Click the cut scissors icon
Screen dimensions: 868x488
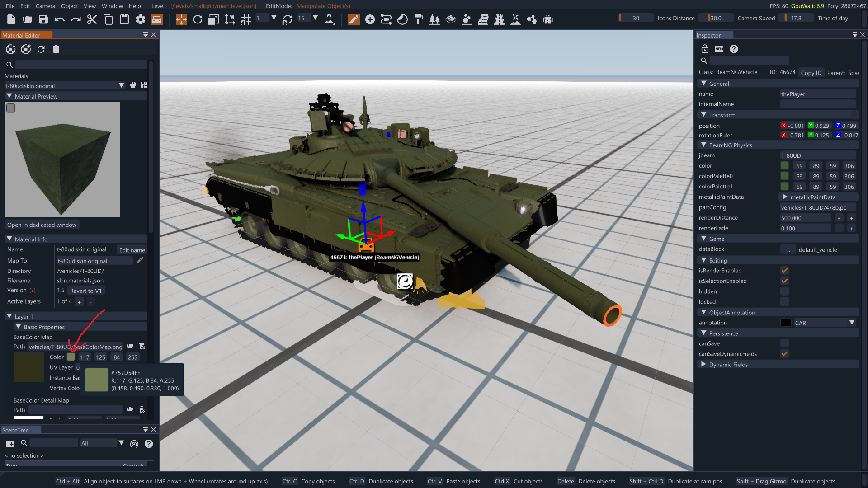pyautogui.click(x=92, y=19)
